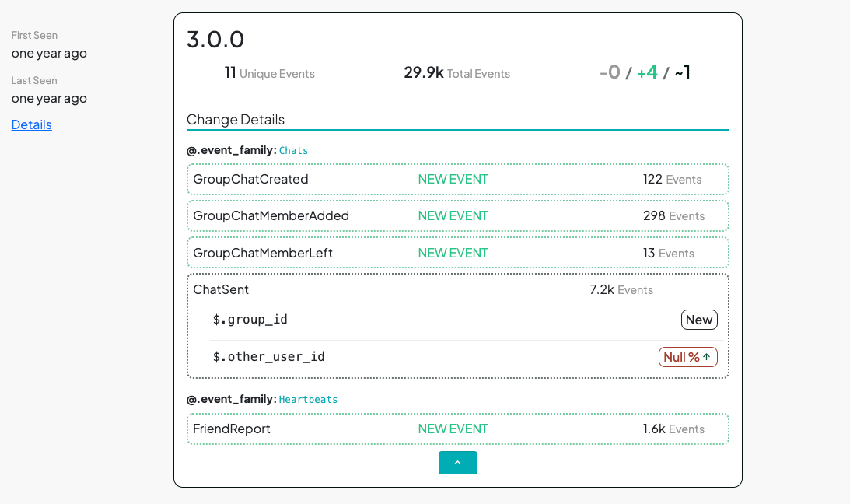Expand the ChatSent event details
Image resolution: width=850 pixels, height=504 pixels.
point(457,289)
